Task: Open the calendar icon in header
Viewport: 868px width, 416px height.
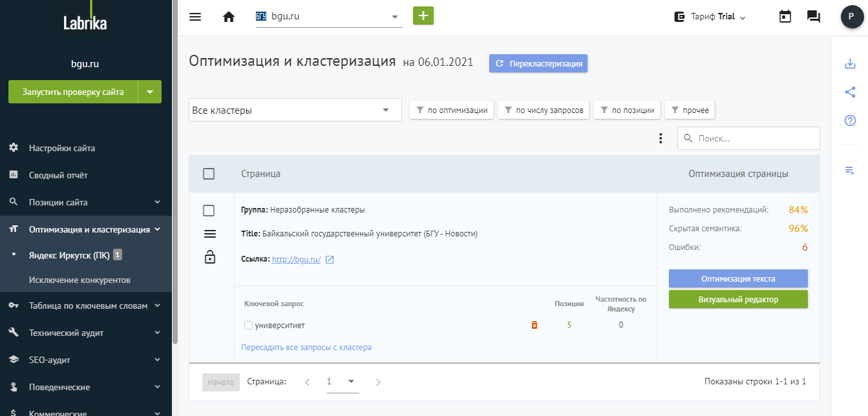Action: pyautogui.click(x=785, y=17)
